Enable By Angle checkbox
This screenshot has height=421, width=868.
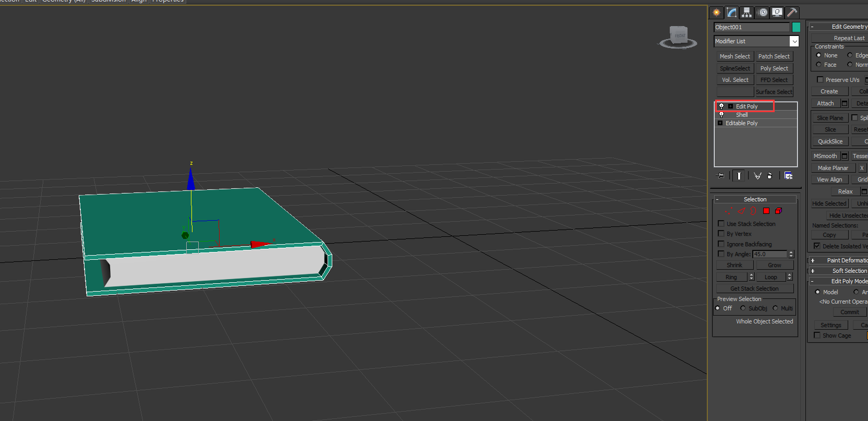pyautogui.click(x=721, y=254)
